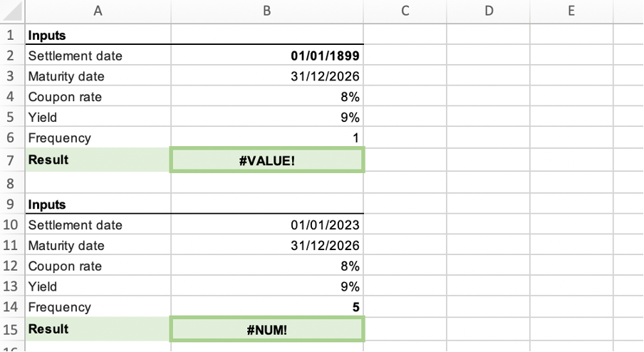Select row 15 header

pyautogui.click(x=11, y=329)
